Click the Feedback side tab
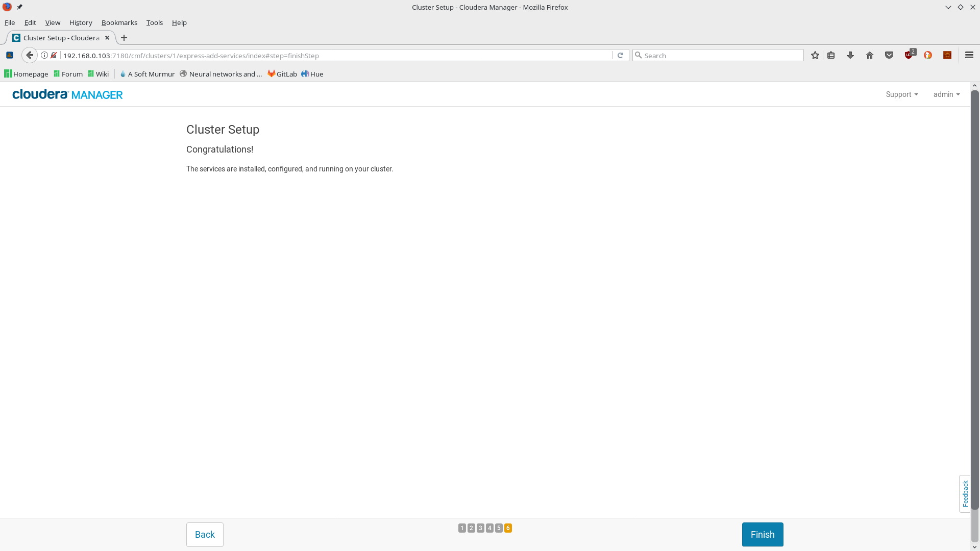The width and height of the screenshot is (980, 551). pyautogui.click(x=965, y=493)
